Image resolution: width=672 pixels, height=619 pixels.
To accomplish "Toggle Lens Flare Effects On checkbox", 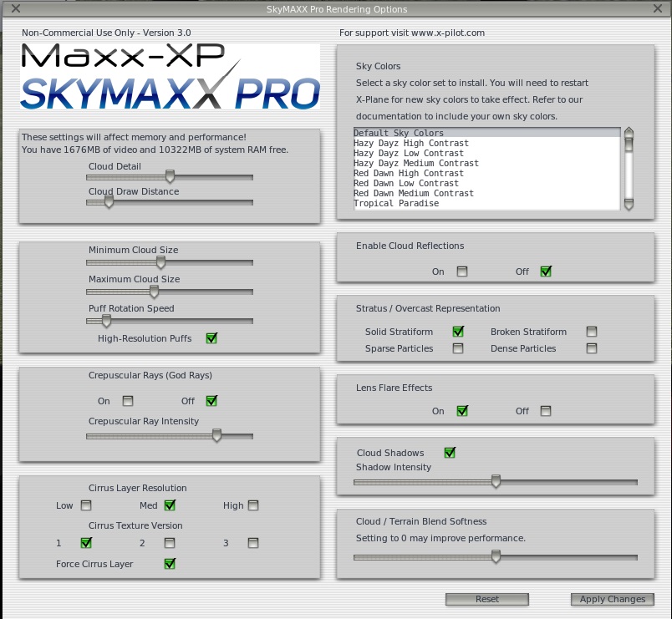I will (x=462, y=411).
